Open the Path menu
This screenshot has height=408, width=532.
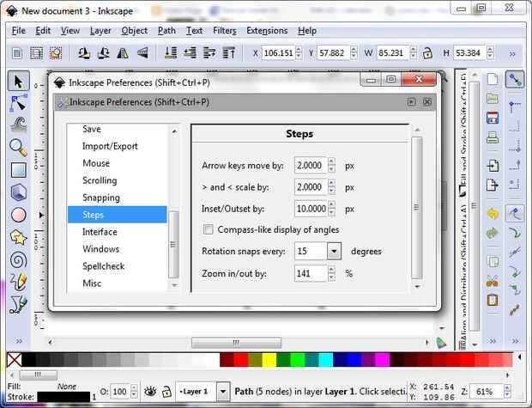pos(166,31)
